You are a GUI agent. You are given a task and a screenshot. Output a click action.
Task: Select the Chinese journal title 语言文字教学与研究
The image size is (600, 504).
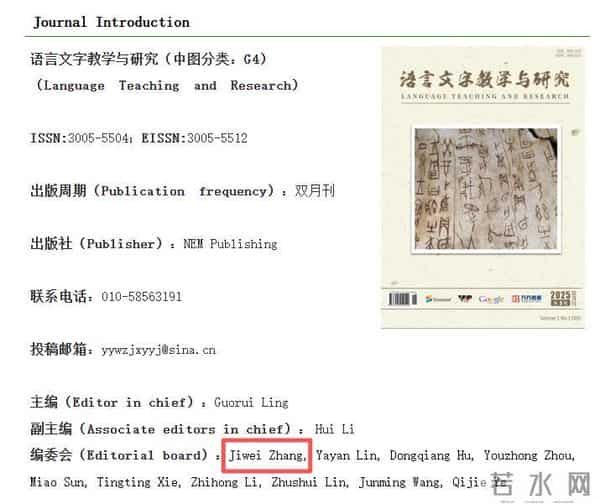click(x=94, y=59)
